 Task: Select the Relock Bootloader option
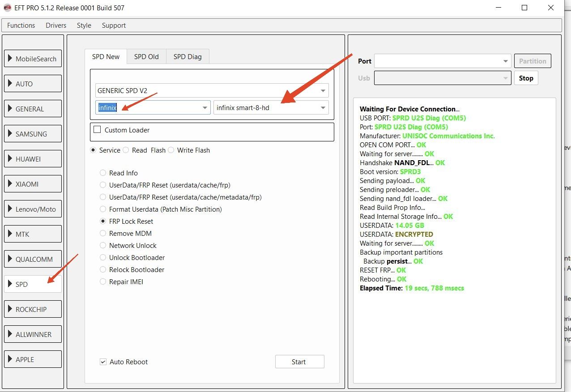tap(103, 269)
